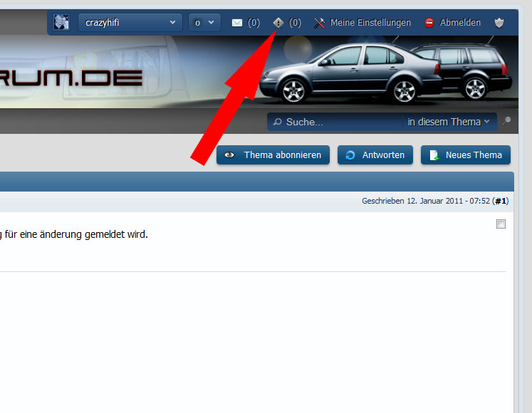Open the post permalink #1

pos(501,201)
